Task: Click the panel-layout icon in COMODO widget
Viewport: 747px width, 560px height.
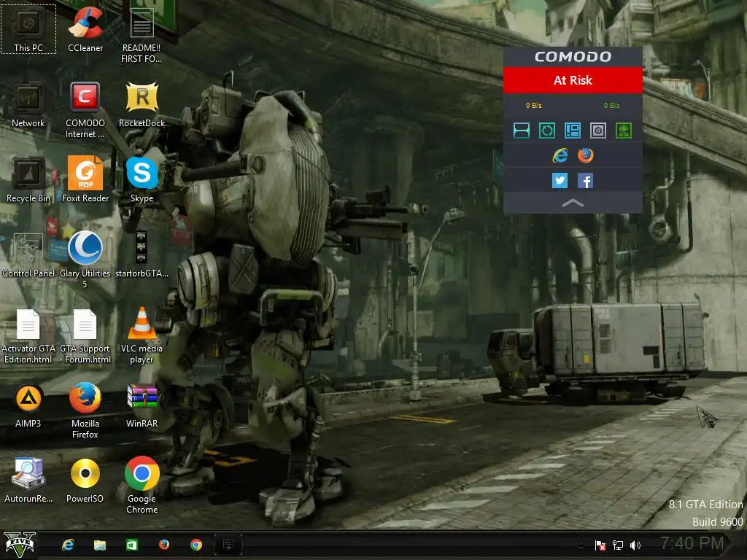Action: (x=572, y=131)
